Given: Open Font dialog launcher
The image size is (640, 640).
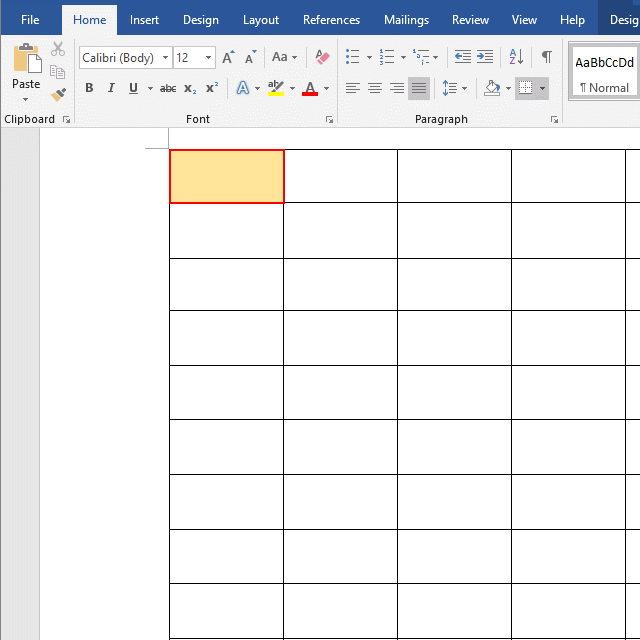Looking at the screenshot, I should [x=329, y=119].
